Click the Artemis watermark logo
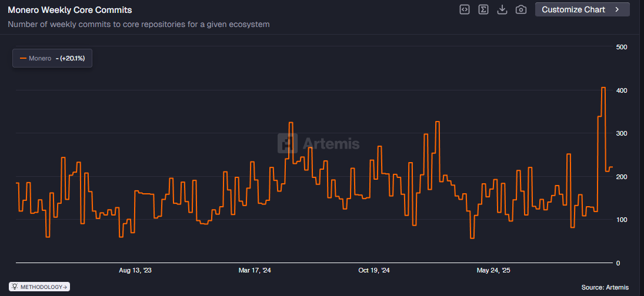 click(x=288, y=143)
